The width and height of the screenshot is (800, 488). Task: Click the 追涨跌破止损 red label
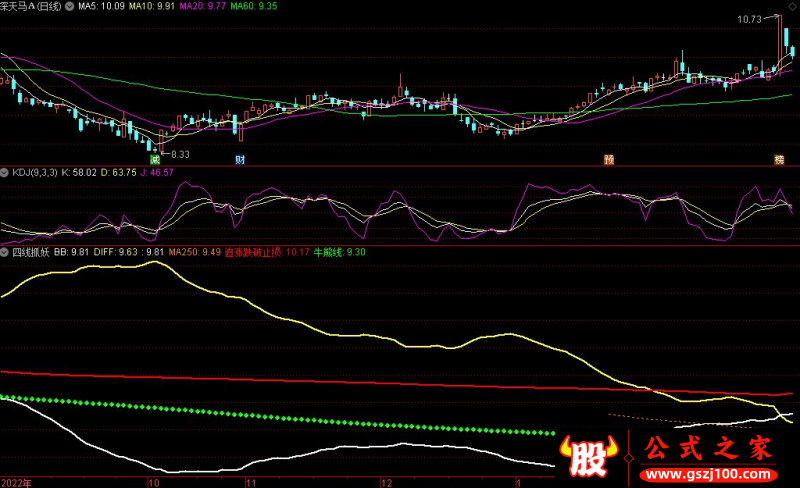tap(253, 252)
